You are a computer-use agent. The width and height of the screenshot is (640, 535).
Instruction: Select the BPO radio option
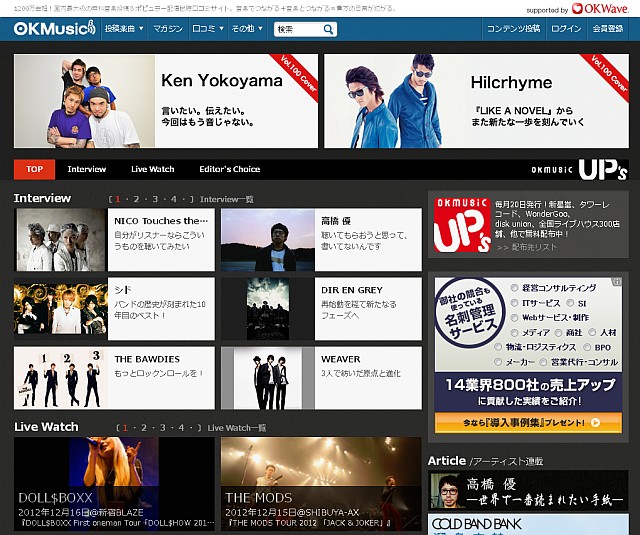(587, 347)
